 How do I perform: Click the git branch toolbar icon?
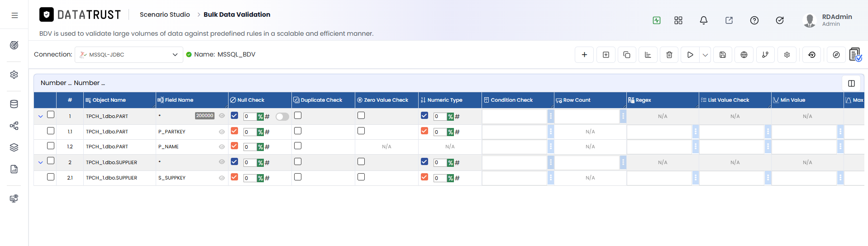[765, 55]
